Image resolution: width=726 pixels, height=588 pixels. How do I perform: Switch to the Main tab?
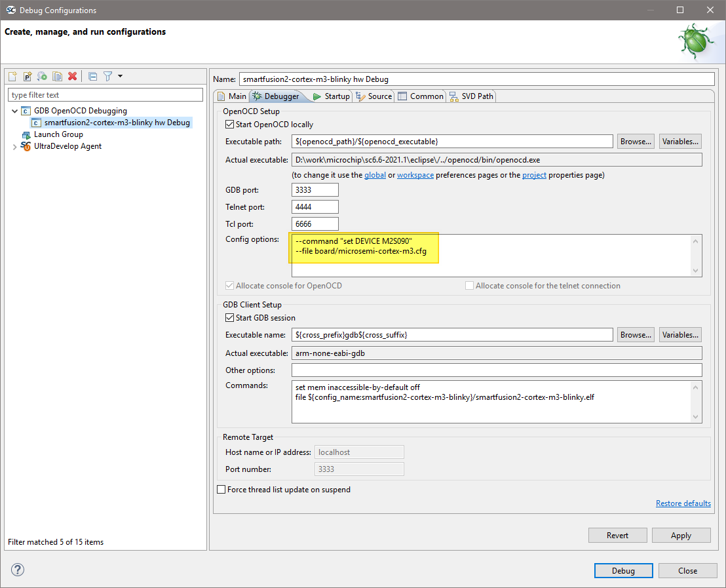pyautogui.click(x=232, y=96)
